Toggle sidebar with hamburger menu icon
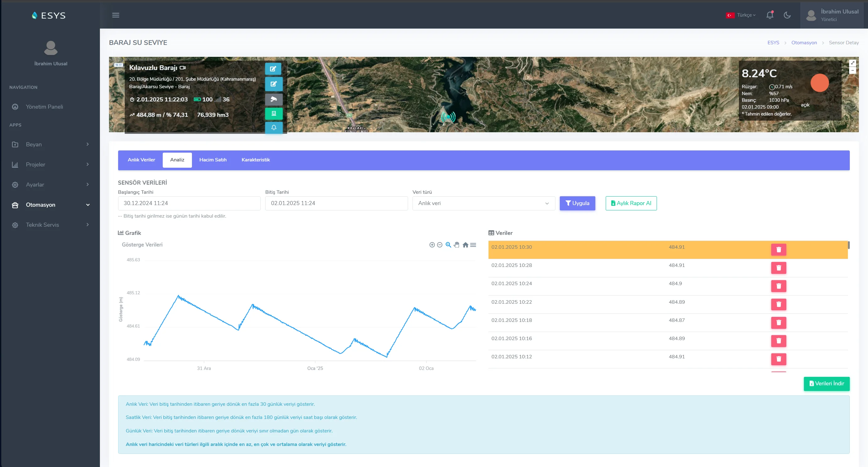 (x=116, y=15)
